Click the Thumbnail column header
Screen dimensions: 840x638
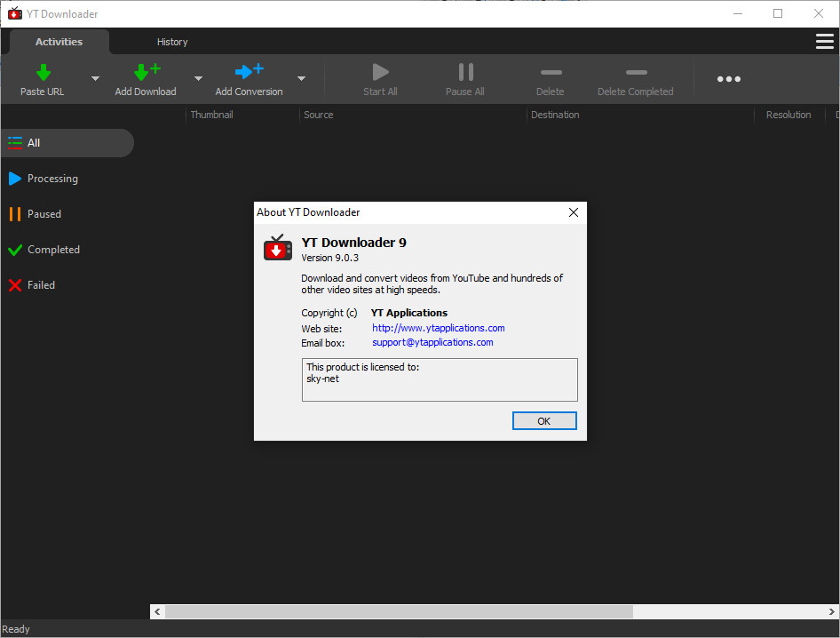tap(211, 115)
